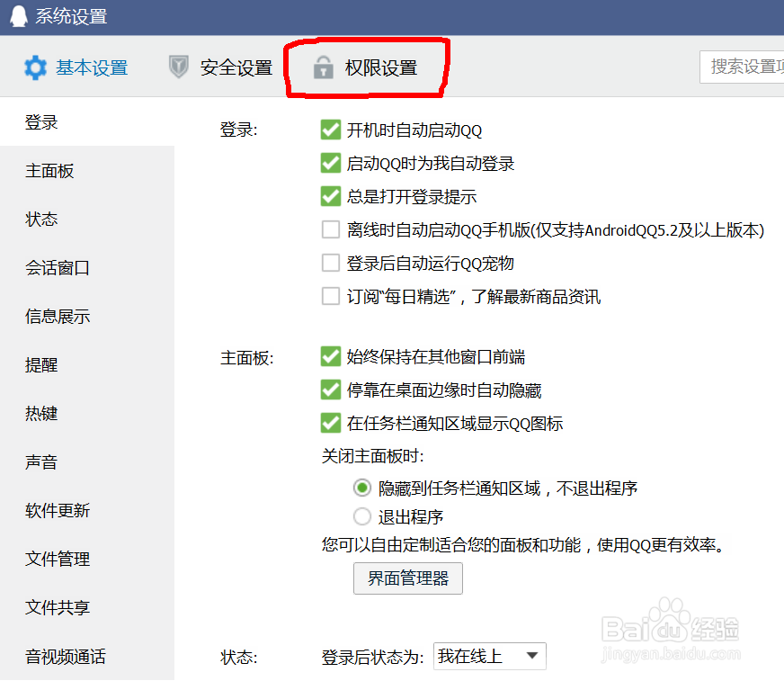Open 文件共享 settings in sidebar
The width and height of the screenshot is (784, 681).
pos(87,607)
